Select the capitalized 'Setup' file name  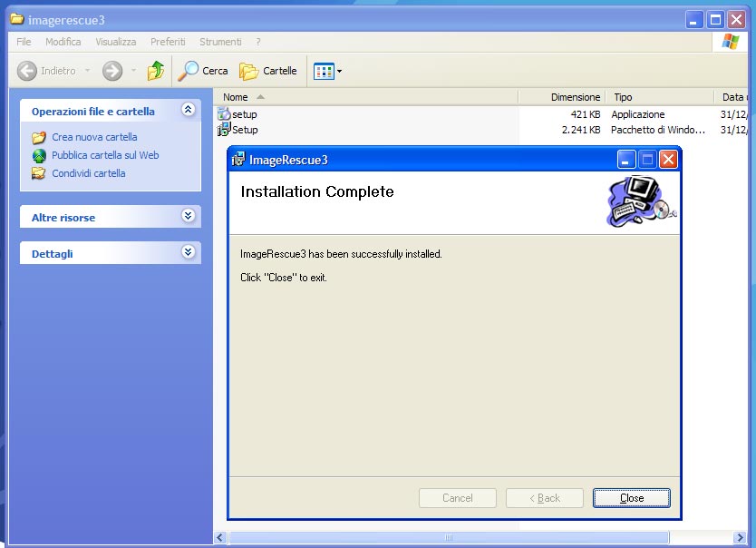pyautogui.click(x=245, y=130)
